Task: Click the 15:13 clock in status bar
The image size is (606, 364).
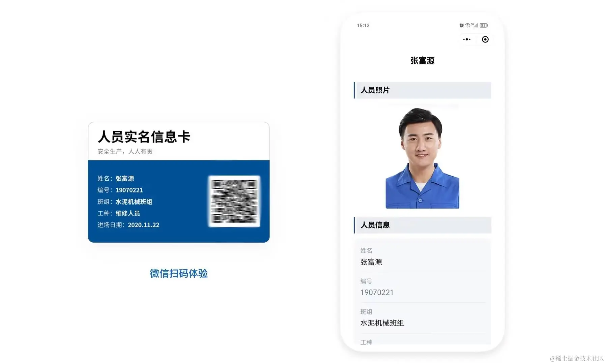Action: pyautogui.click(x=363, y=26)
